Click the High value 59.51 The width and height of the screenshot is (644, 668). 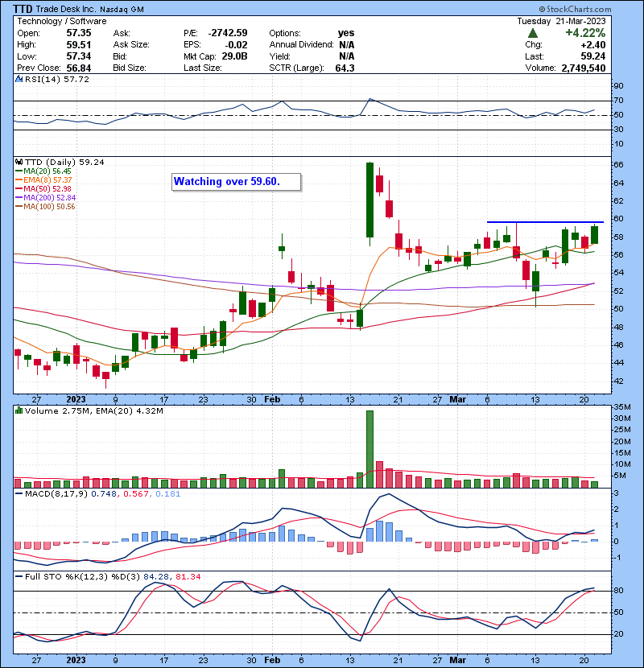[79, 45]
